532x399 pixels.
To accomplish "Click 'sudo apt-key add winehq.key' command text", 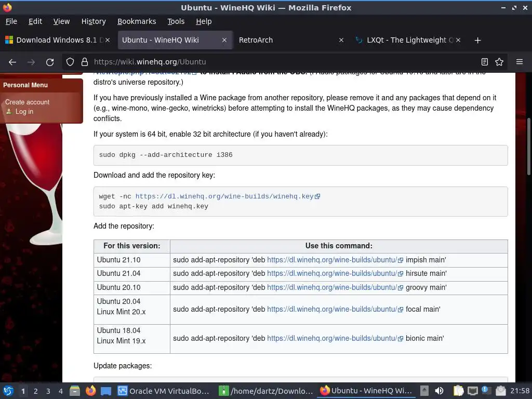I will tap(153, 206).
